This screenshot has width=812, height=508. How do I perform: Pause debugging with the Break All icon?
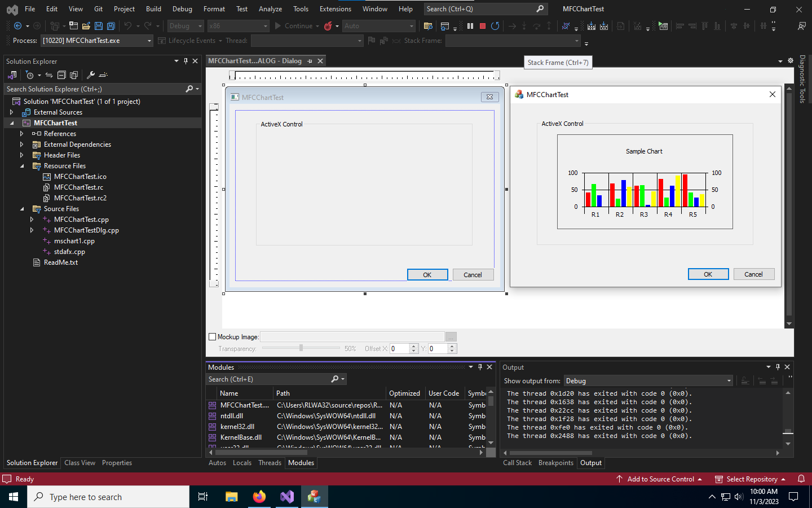pyautogui.click(x=470, y=26)
